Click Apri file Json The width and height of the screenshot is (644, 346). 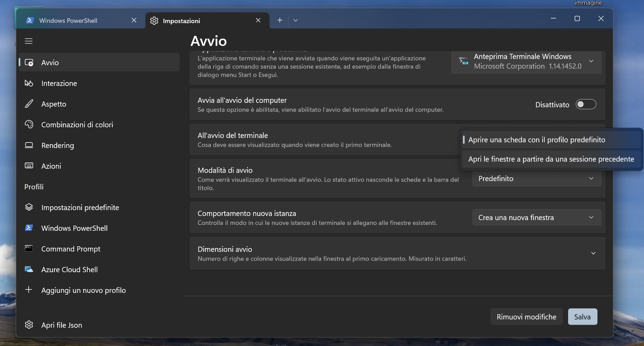[99, 325]
